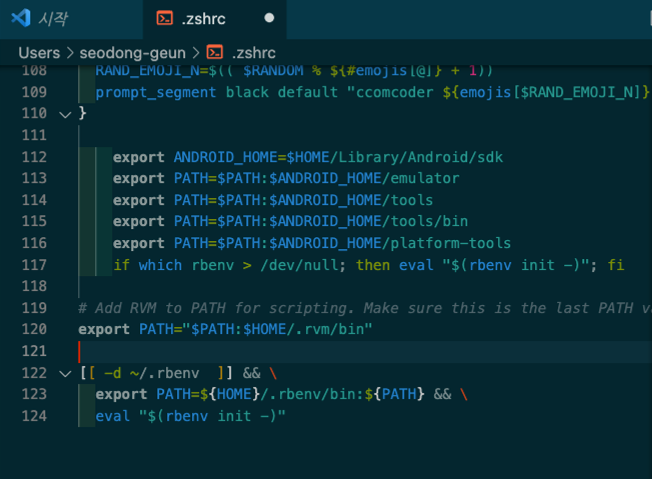The width and height of the screenshot is (652, 479).
Task: Click line number 121 in the gutter
Action: (x=34, y=351)
